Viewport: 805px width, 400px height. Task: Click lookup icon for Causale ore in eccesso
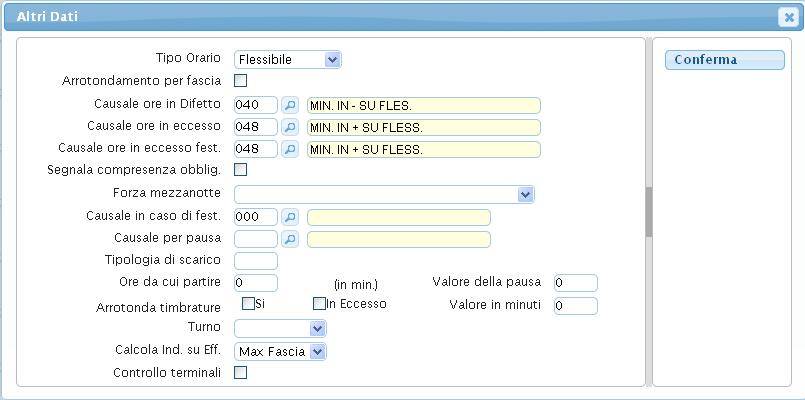coord(290,127)
